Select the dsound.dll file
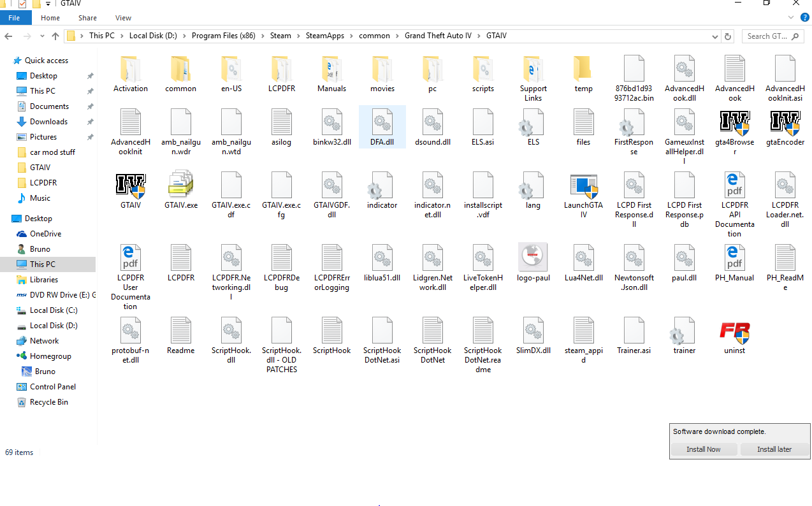Screen dimensions: 812x506 coord(432,121)
